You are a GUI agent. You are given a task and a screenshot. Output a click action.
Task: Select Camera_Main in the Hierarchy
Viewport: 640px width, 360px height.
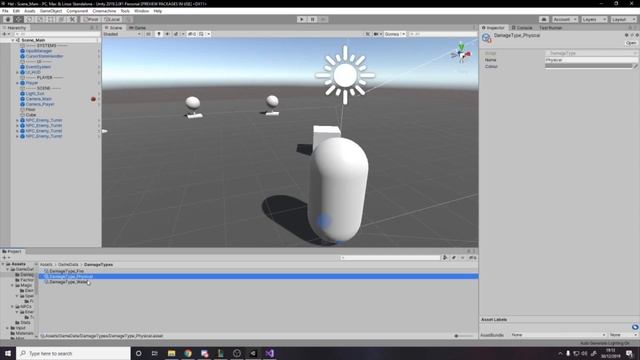tap(39, 99)
